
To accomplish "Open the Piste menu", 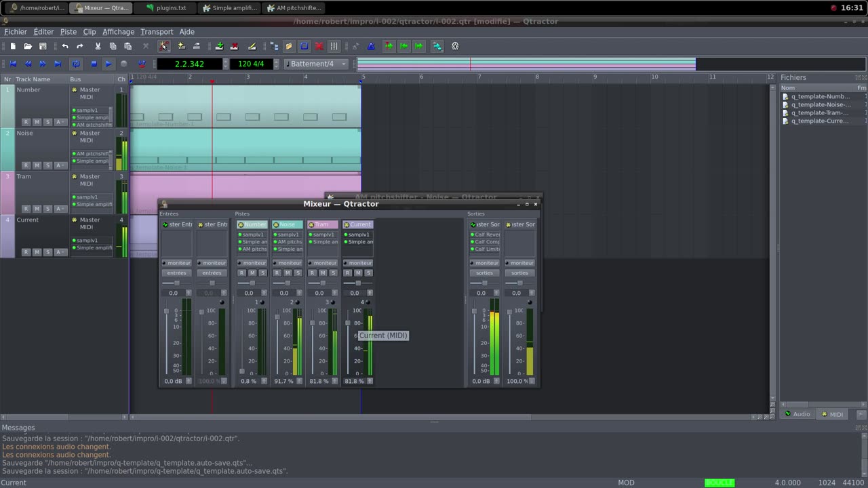I will (68, 32).
